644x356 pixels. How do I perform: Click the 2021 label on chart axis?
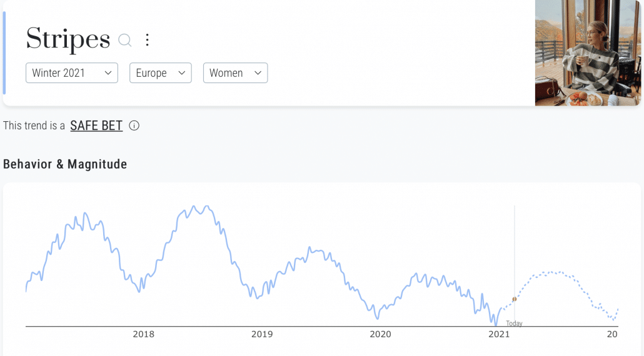click(x=499, y=334)
